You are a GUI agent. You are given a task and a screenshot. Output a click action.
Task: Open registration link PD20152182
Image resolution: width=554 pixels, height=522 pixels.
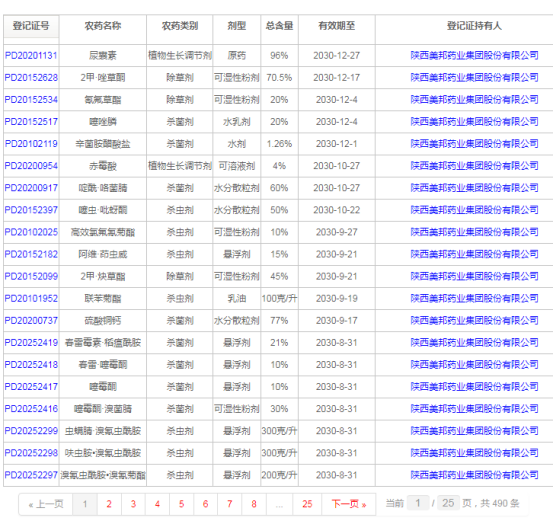pyautogui.click(x=31, y=254)
